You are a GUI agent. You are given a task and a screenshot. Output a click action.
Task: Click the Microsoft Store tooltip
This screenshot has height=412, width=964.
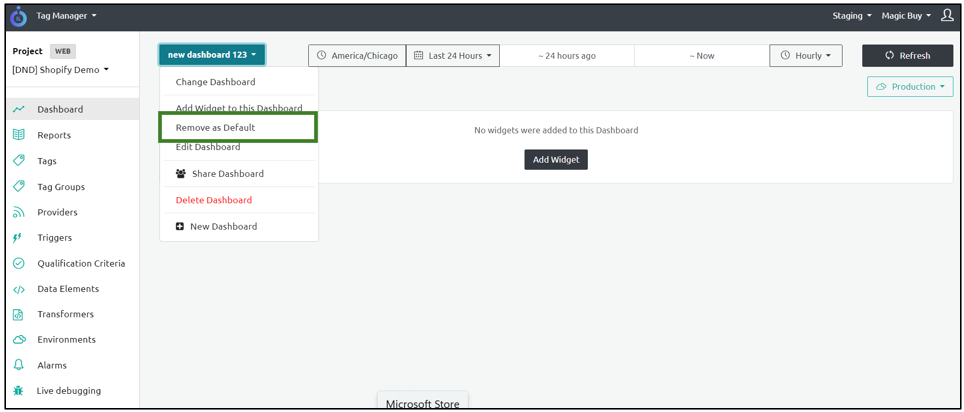pos(422,400)
